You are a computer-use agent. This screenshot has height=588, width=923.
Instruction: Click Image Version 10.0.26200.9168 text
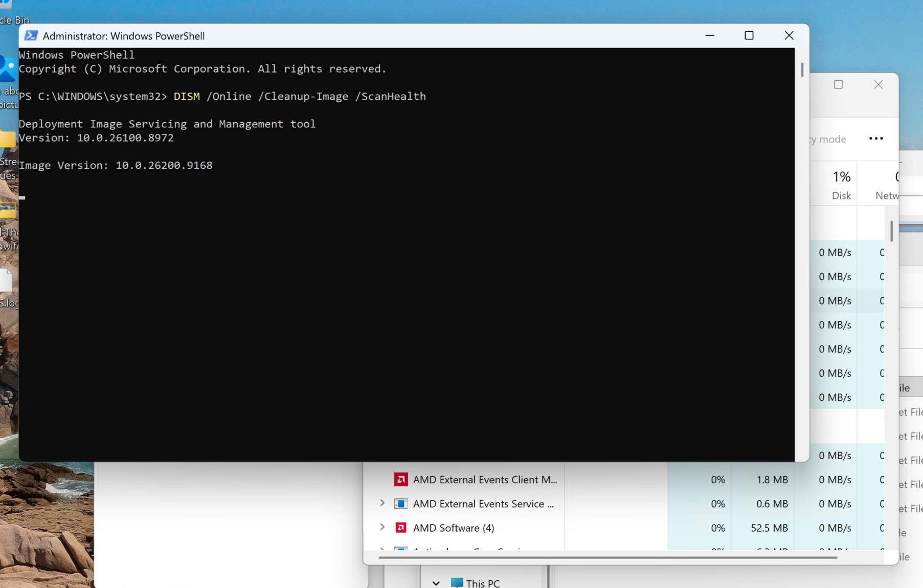pos(116,165)
